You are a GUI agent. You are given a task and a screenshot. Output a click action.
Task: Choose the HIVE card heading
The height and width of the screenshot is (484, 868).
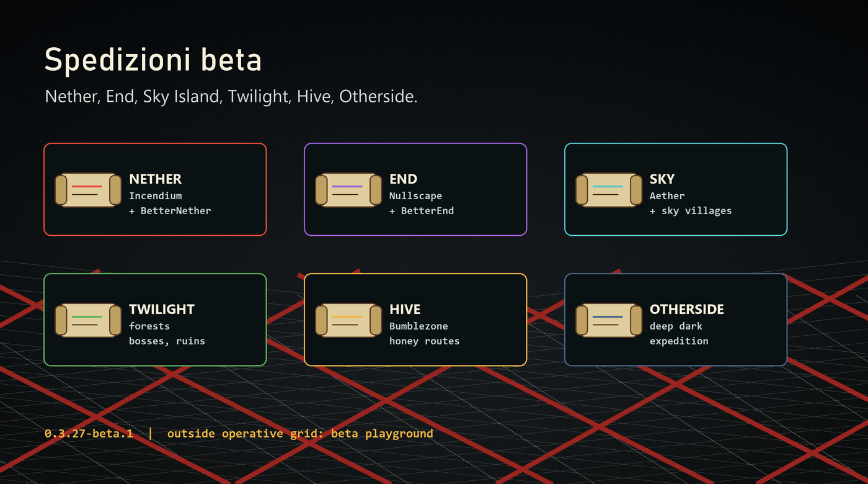tap(405, 310)
